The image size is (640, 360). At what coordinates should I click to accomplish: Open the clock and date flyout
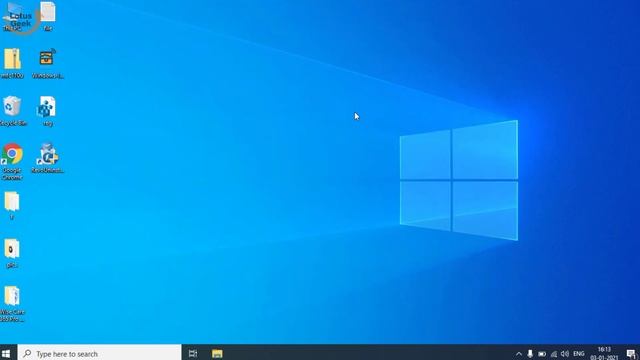[604, 353]
